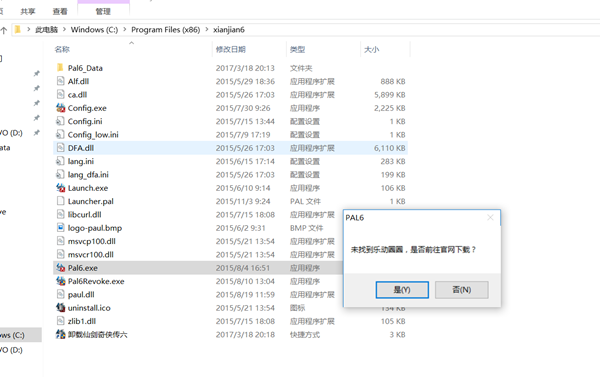Select the Launch.exe file name
This screenshot has width=600, height=377.
coord(88,188)
